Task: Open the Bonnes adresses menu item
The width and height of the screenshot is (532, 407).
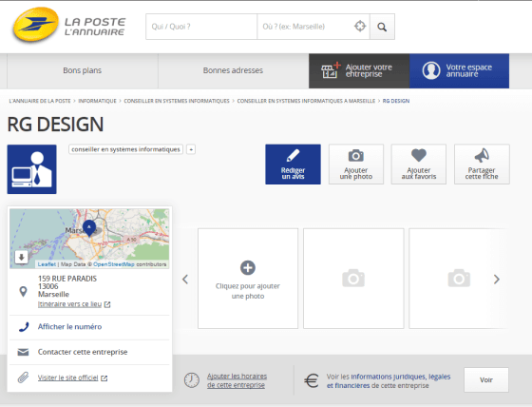Action: (x=233, y=70)
